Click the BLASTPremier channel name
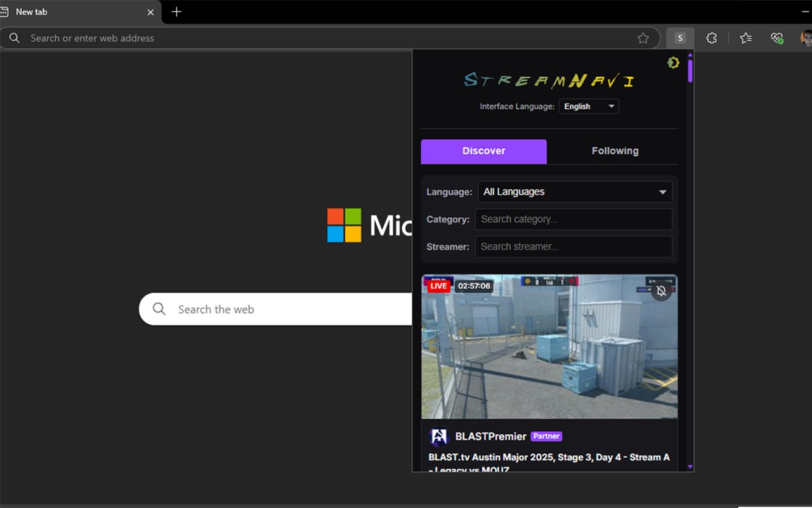Screen dimensions: 812x508 point(491,436)
